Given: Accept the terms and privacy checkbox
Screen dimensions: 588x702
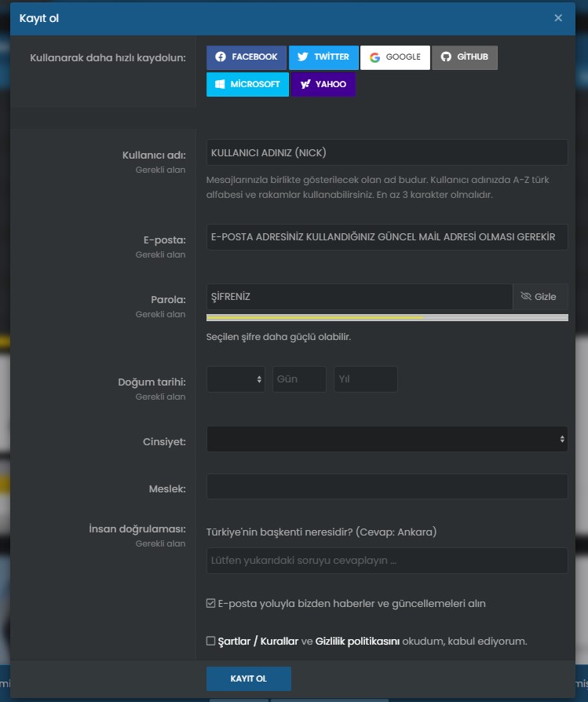Looking at the screenshot, I should click(210, 641).
